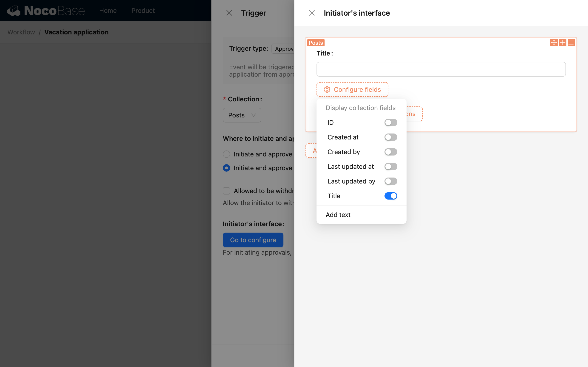The height and width of the screenshot is (367, 588).
Task: Select the second Initiate and approve radio option
Action: (226, 168)
